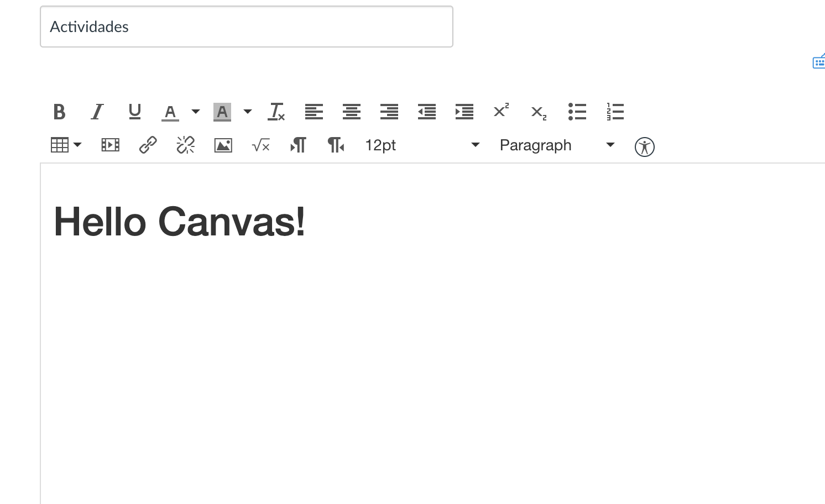This screenshot has height=504, width=825.
Task: Run the accessibility checker
Action: point(644,146)
